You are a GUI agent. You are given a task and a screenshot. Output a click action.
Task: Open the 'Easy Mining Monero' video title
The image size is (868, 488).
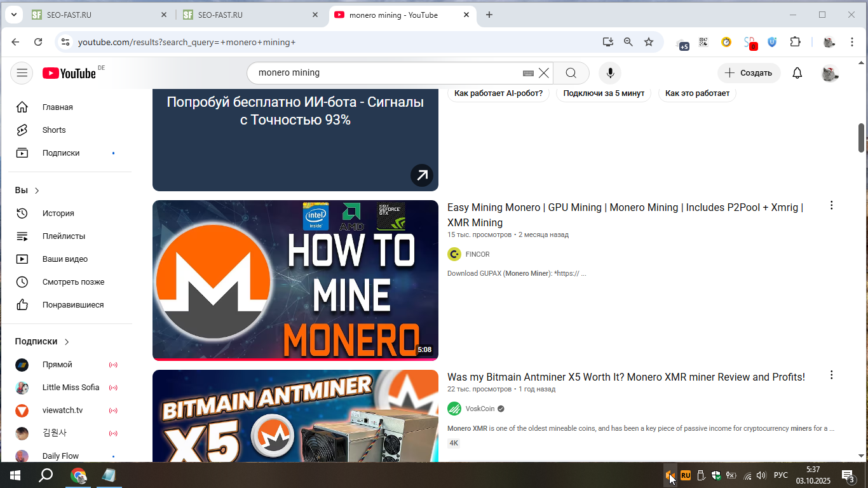click(x=625, y=215)
